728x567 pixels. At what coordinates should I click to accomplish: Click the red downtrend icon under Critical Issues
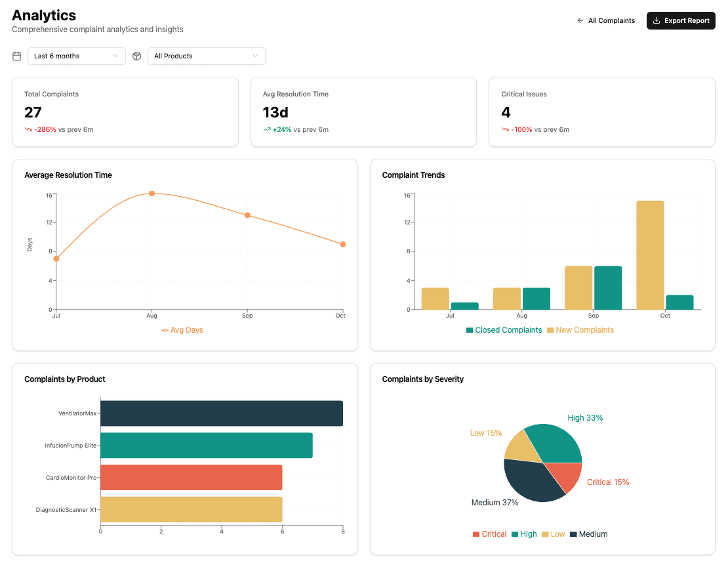pyautogui.click(x=505, y=130)
